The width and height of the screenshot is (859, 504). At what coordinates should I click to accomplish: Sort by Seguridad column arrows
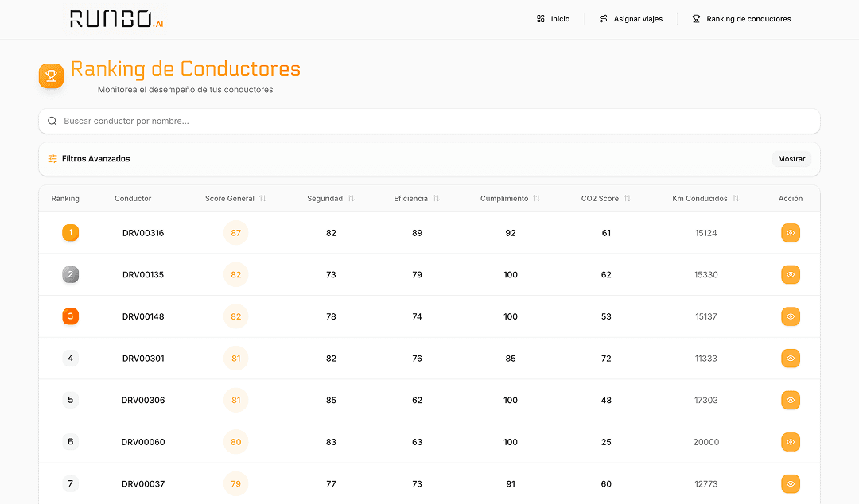pyautogui.click(x=352, y=198)
